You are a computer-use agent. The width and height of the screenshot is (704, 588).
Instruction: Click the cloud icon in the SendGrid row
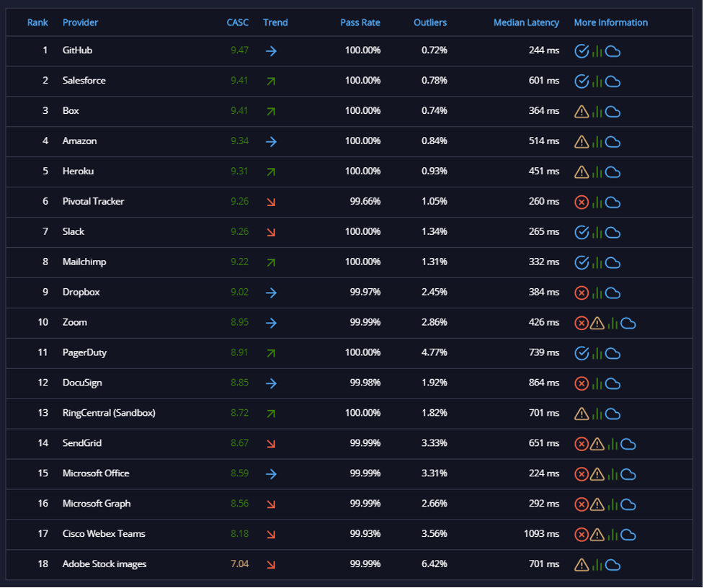pos(628,445)
